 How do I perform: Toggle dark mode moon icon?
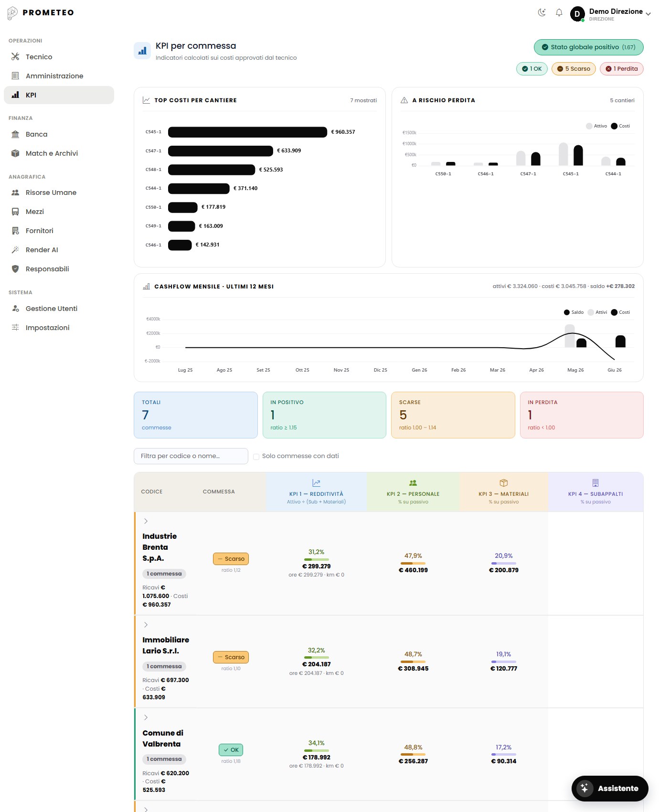coord(542,12)
